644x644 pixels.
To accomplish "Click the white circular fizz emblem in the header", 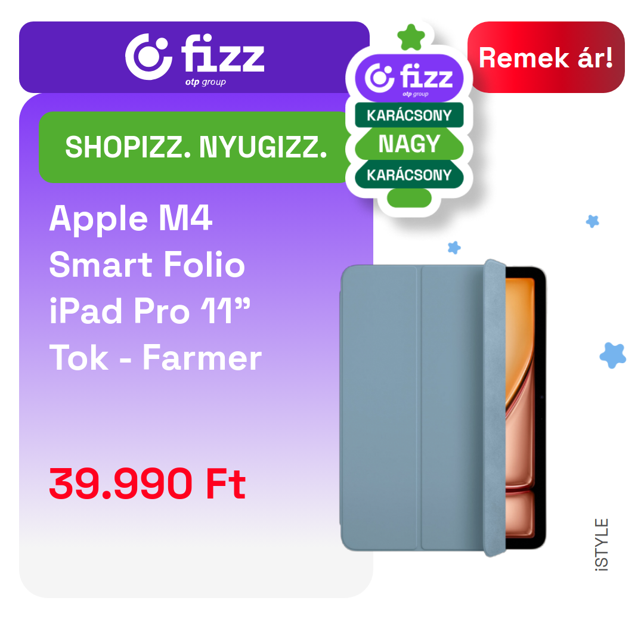I will coord(148,57).
